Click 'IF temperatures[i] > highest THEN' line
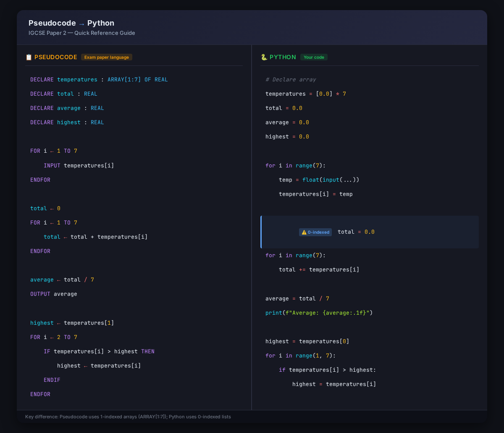 [99, 352]
